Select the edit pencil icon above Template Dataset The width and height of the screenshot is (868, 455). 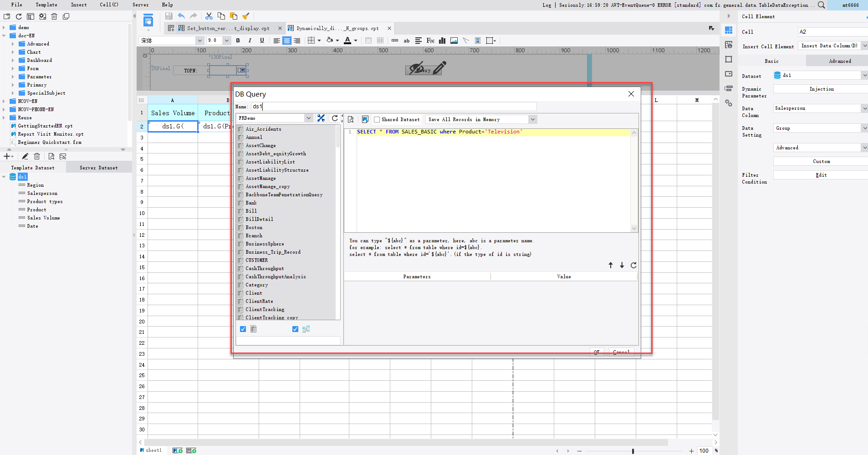(25, 156)
